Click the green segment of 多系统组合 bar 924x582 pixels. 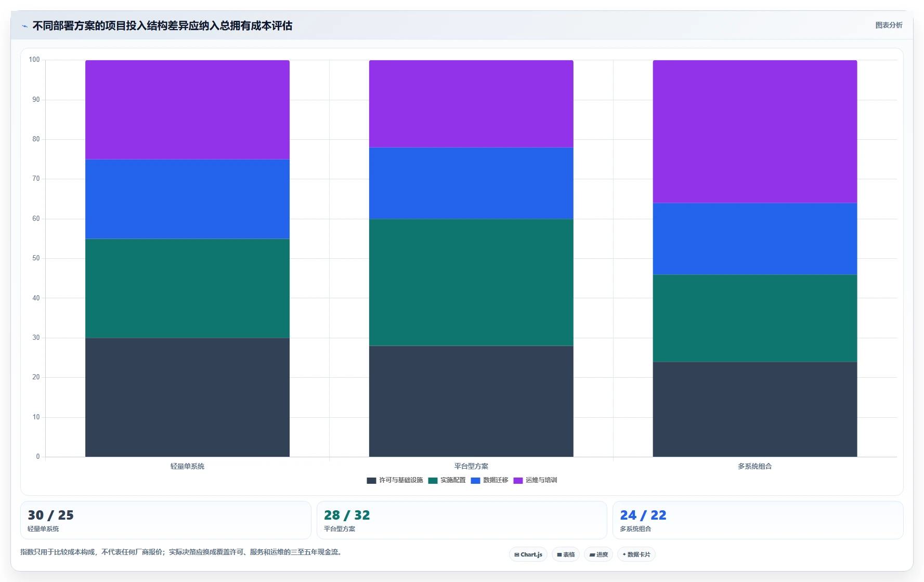[755, 319]
